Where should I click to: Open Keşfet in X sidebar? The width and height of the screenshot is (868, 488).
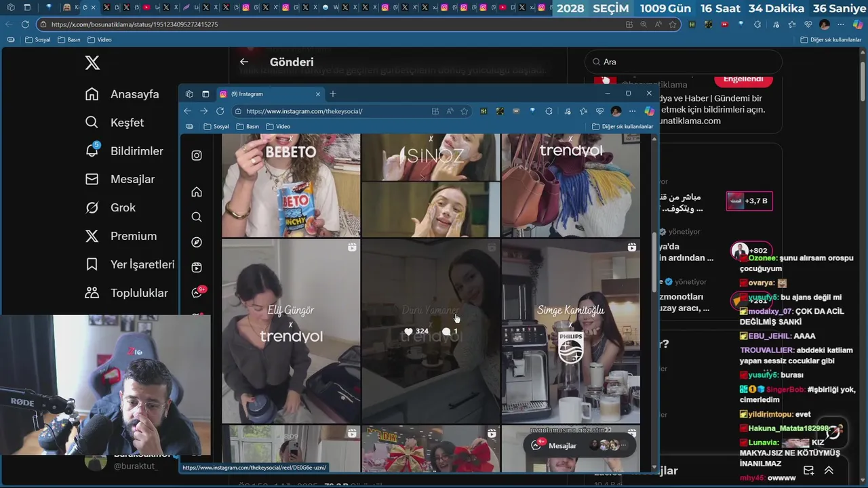(x=115, y=123)
